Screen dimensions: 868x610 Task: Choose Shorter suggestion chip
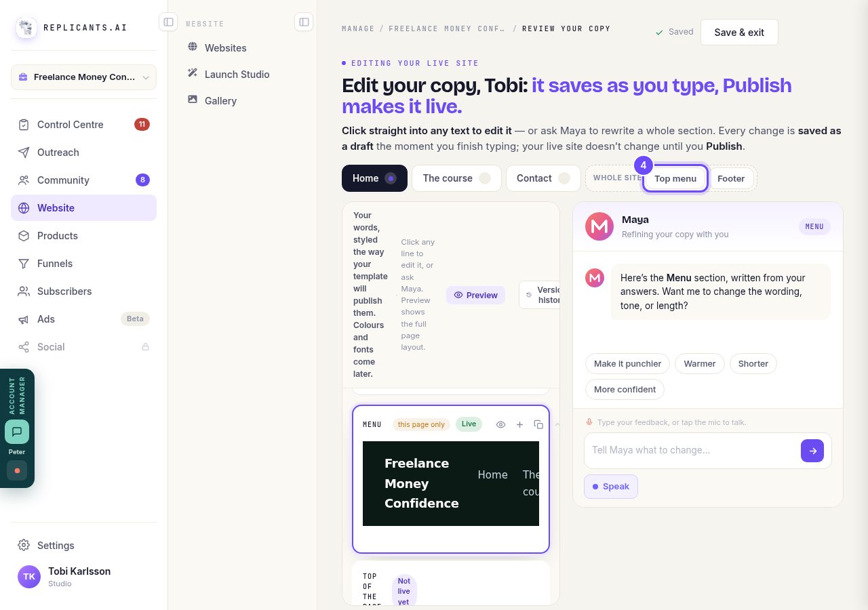[753, 363]
